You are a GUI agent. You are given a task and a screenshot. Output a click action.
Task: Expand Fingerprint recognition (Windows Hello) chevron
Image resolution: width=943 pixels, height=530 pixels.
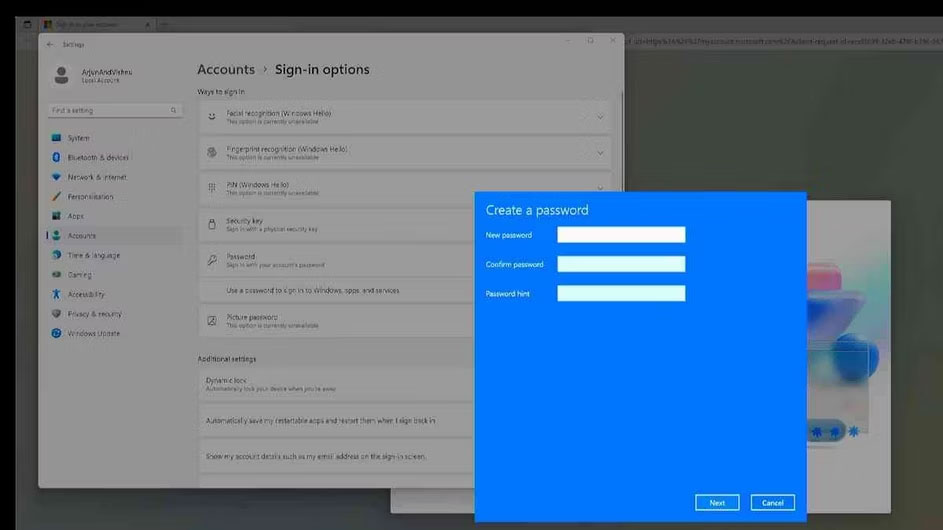coord(600,153)
